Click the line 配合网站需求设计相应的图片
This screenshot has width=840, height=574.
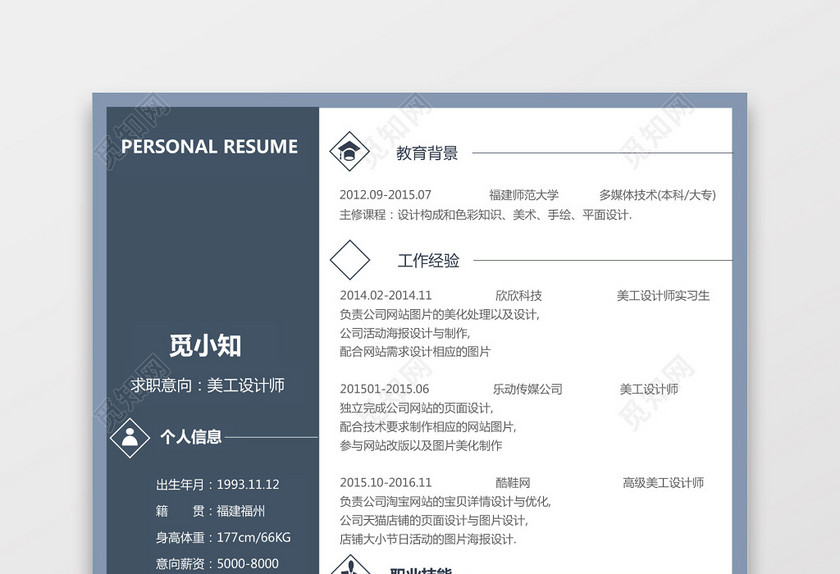pyautogui.click(x=415, y=352)
